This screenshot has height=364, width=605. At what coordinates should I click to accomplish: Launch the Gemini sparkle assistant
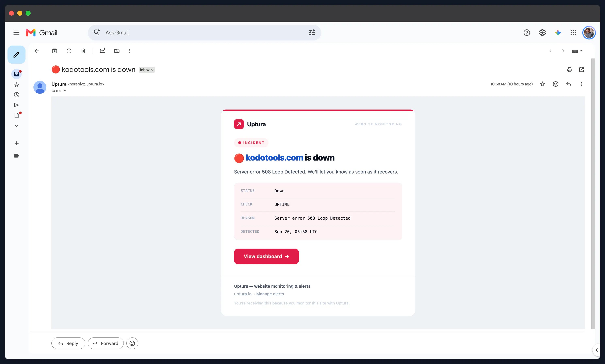(x=558, y=33)
